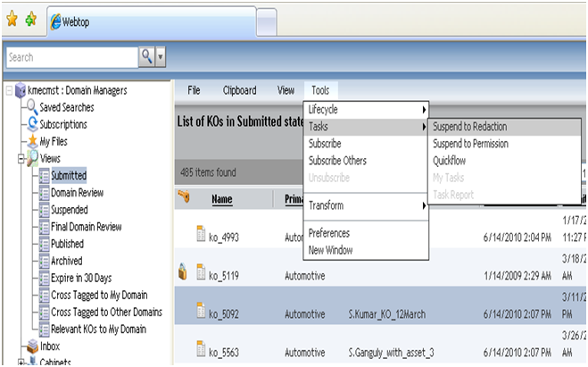Image resolution: width=588 pixels, height=367 pixels.
Task: Click the Add to Favorites star icon
Action: point(31,19)
